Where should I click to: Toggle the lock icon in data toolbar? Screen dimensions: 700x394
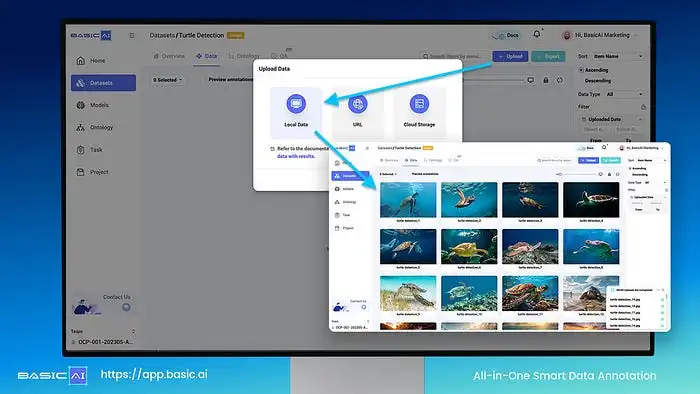[546, 80]
